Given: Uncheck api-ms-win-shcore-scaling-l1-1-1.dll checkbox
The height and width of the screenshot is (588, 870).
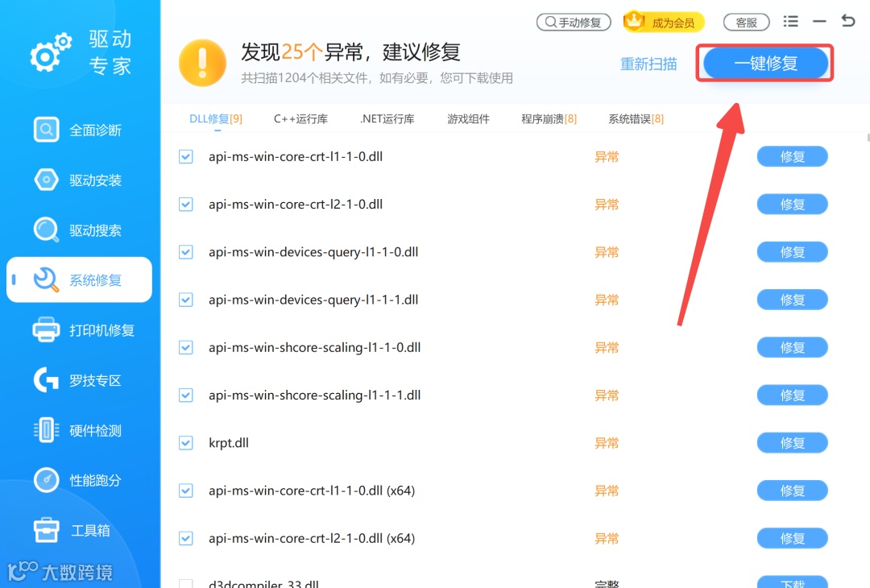Looking at the screenshot, I should click(186, 395).
